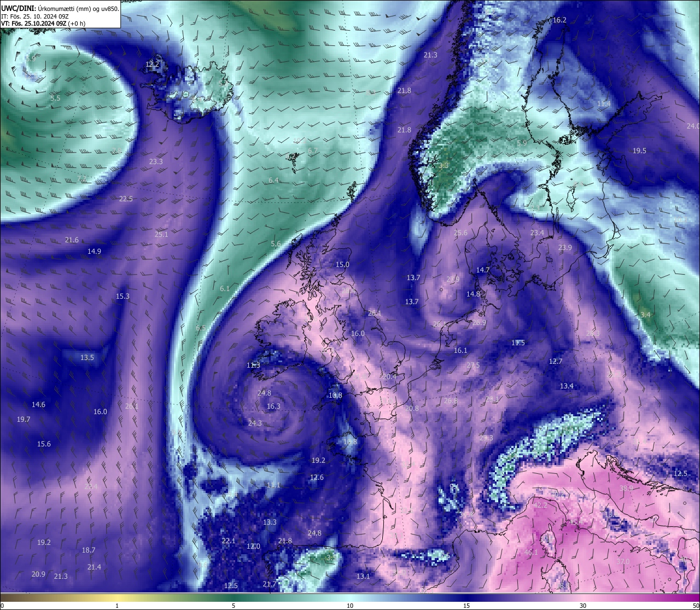Select the 15.6 value label

tap(44, 444)
